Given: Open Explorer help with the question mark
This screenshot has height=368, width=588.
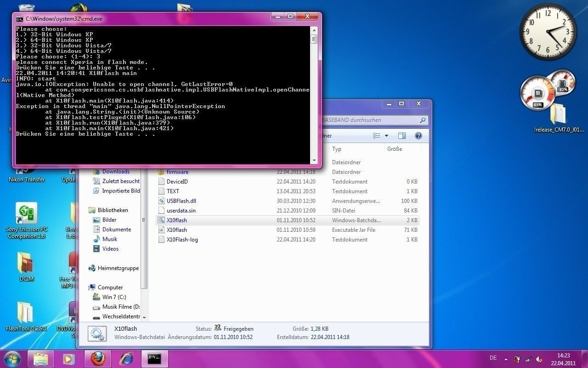Looking at the screenshot, I should [x=418, y=136].
